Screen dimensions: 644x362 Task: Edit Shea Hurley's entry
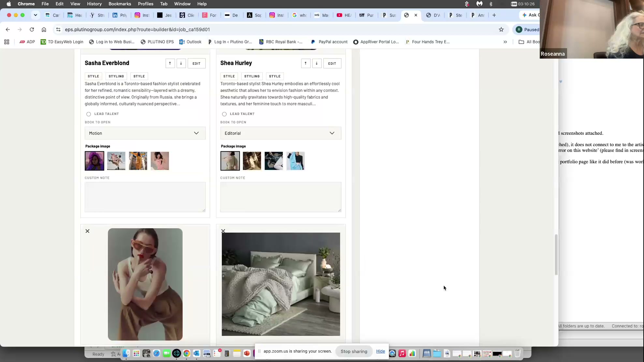click(332, 63)
